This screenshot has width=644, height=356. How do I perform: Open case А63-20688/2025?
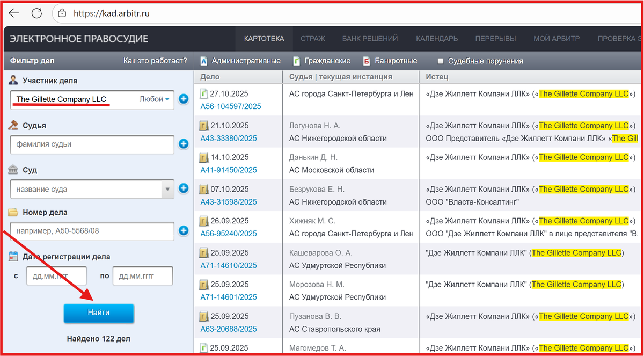point(229,329)
